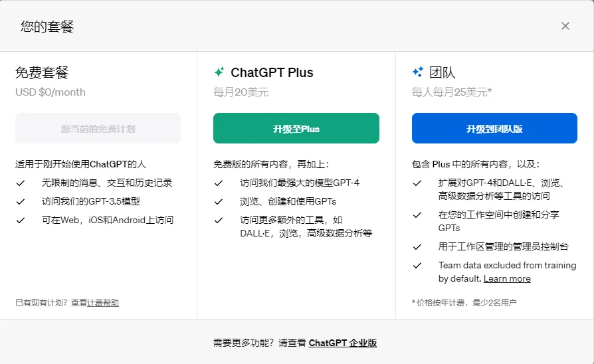Click the text 包含 Plus 中的所有内容，以及：
Image resolution: width=594 pixels, height=364 pixels.
[x=476, y=164]
